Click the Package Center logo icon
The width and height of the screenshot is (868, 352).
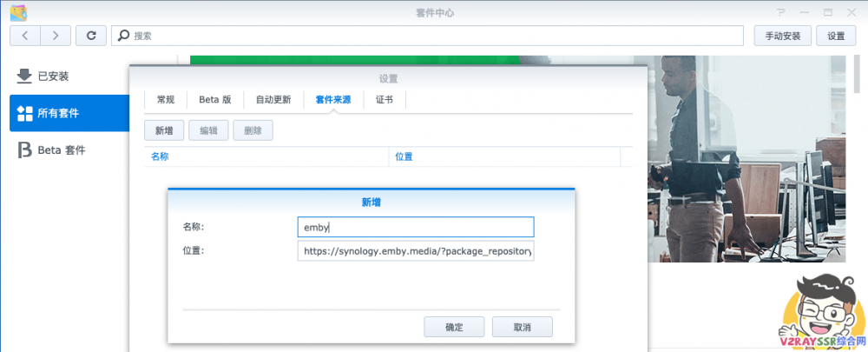[x=17, y=11]
